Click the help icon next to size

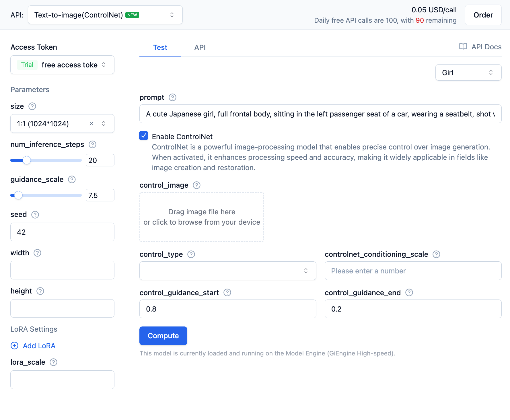pyautogui.click(x=32, y=106)
